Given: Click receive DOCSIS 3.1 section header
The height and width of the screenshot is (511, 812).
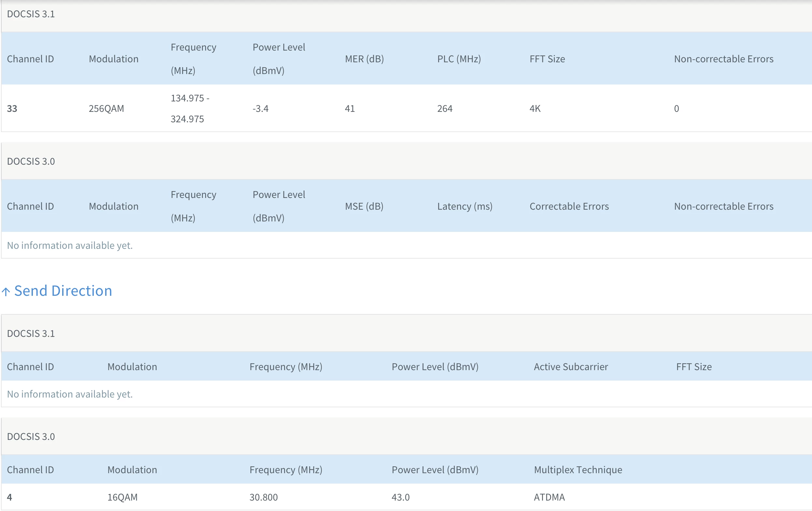Looking at the screenshot, I should click(x=31, y=14).
